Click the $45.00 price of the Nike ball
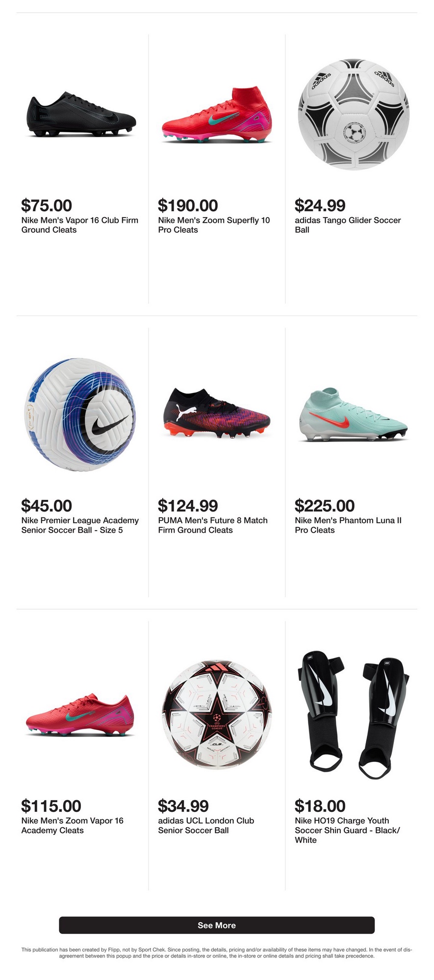The image size is (434, 980). pos(47,506)
